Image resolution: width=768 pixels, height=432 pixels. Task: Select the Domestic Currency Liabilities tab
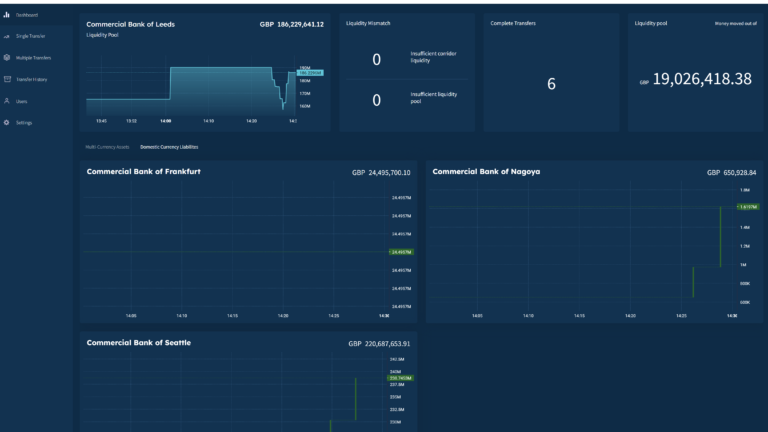(x=169, y=146)
